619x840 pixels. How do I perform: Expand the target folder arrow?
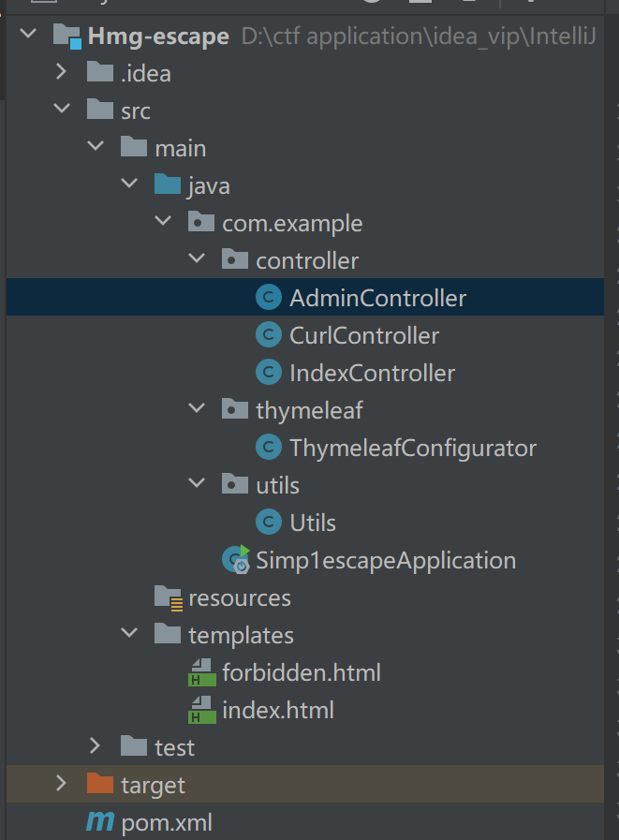coord(61,785)
